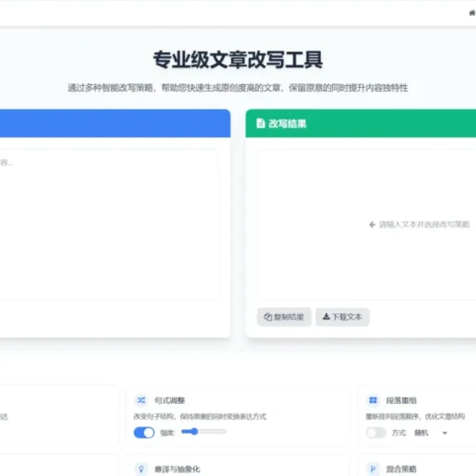
Task: Click the home icon in top bar
Action: point(472,12)
